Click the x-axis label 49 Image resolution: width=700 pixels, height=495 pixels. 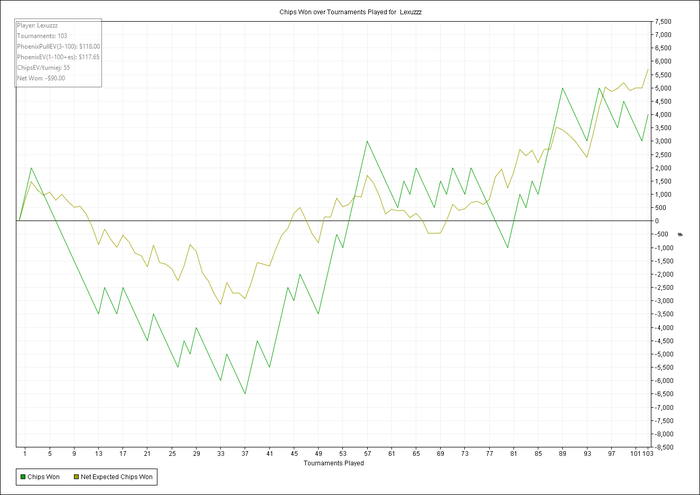(x=318, y=453)
